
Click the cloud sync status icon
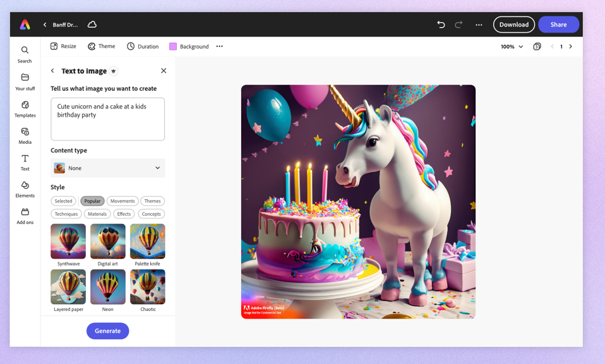pos(92,25)
